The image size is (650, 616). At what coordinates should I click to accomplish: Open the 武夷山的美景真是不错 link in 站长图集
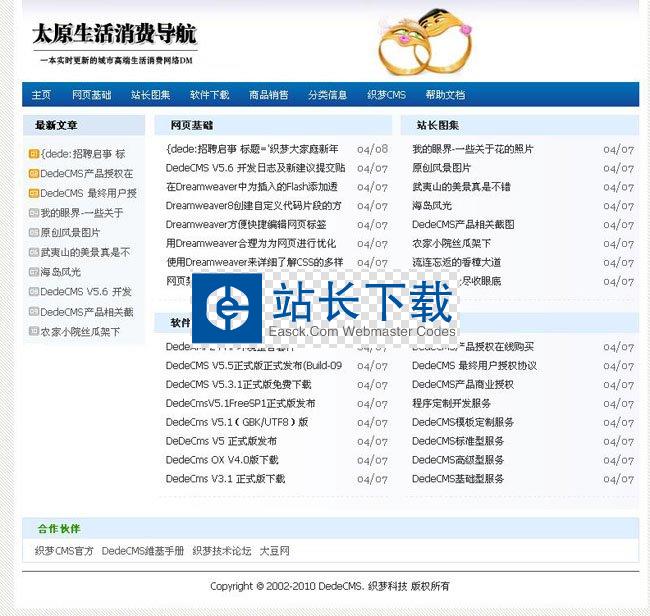461,187
